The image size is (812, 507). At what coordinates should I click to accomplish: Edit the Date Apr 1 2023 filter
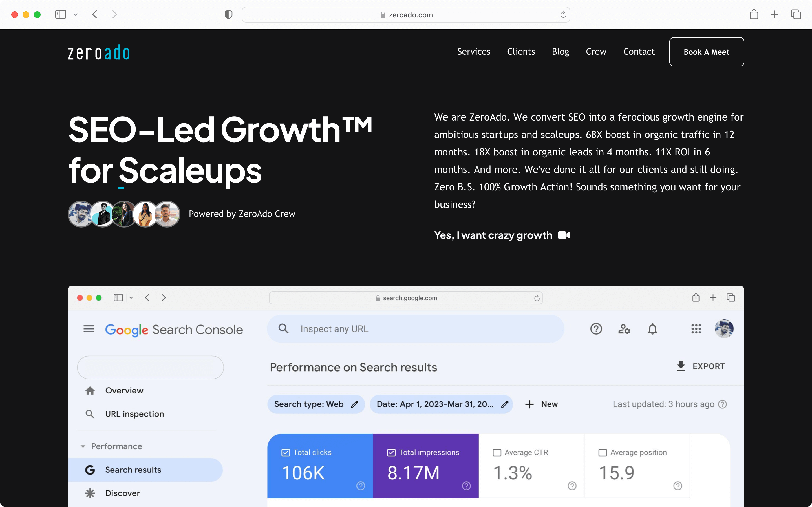[x=504, y=404]
